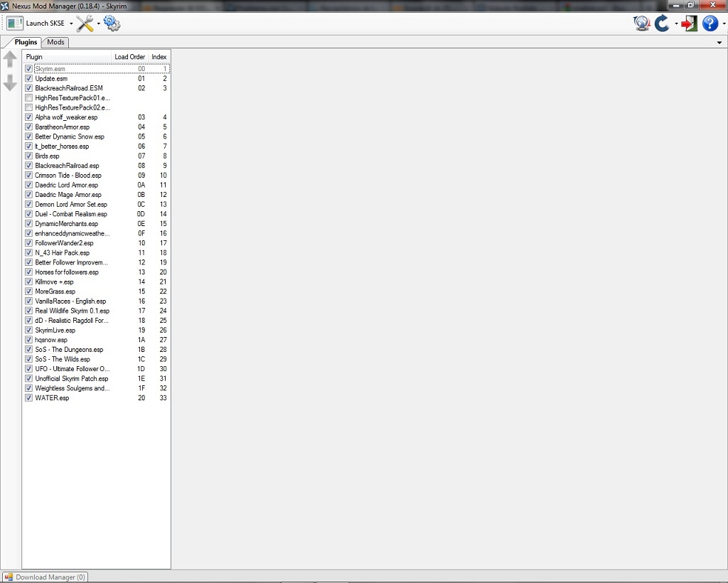Open the wrench and screwdriver tools icon
728x583 pixels.
85,23
